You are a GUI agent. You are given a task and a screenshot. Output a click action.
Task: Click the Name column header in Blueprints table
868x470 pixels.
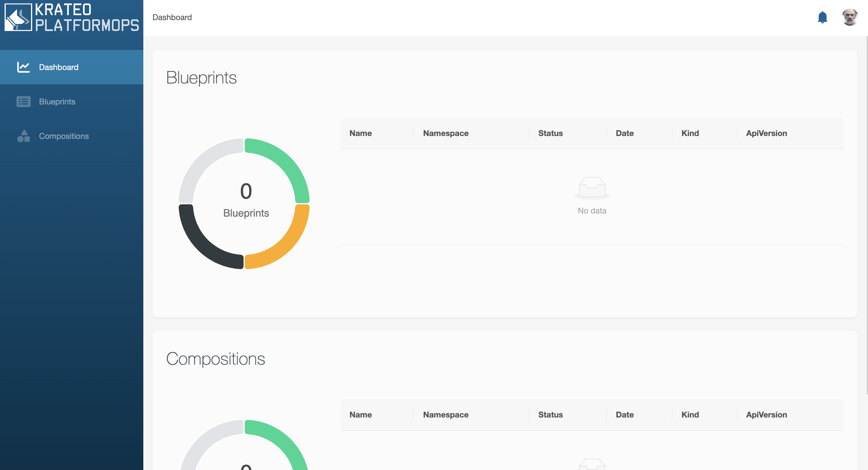click(360, 133)
